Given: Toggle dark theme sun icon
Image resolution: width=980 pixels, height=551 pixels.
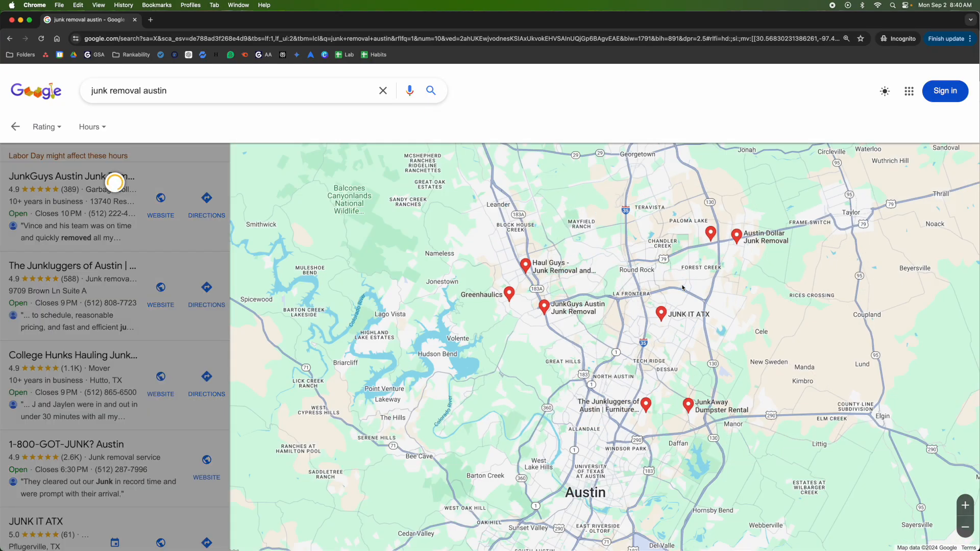Looking at the screenshot, I should click(885, 91).
